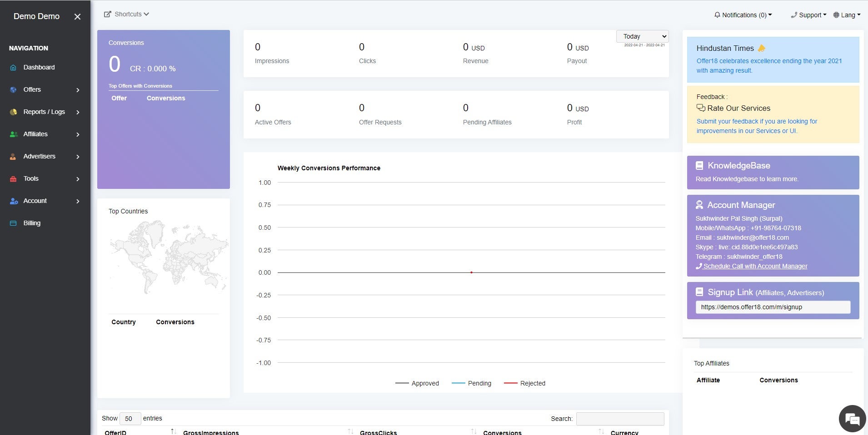This screenshot has height=435, width=868.
Task: Expand the Tools submenu chevron
Action: point(78,179)
